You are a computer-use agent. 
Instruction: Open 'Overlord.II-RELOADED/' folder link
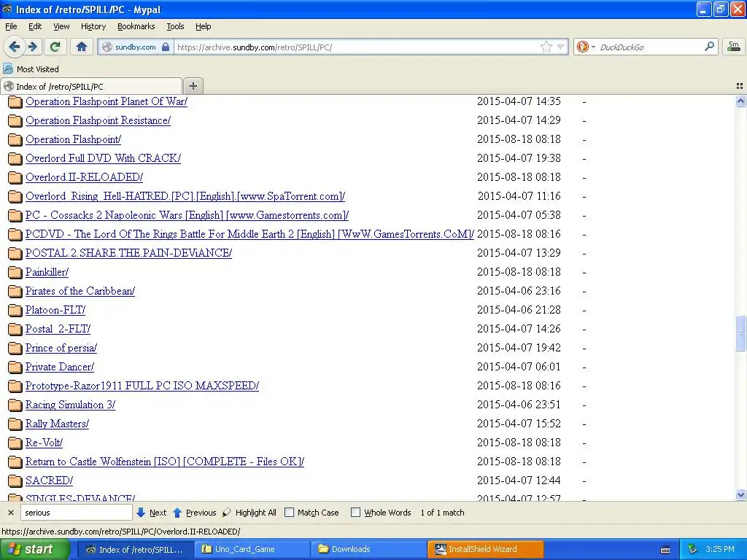pyautogui.click(x=84, y=177)
